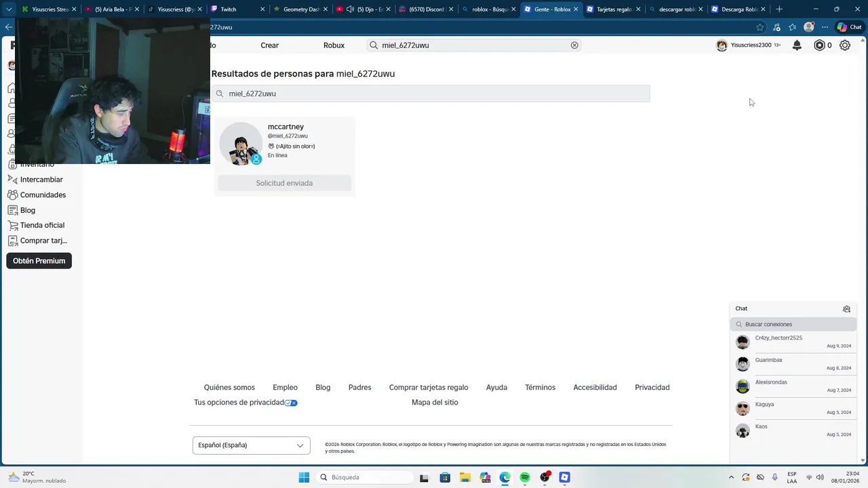The width and height of the screenshot is (868, 488).
Task: Open the Edge browser extensions icon
Action: click(776, 27)
